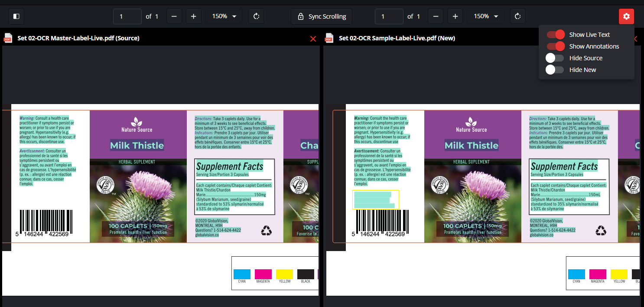
Task: Zoom out the source document
Action: pos(174,16)
